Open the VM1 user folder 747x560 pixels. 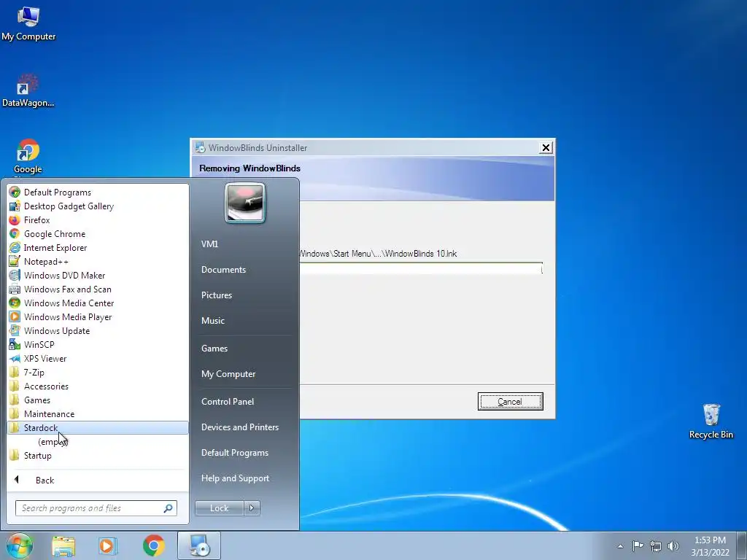pos(244,244)
